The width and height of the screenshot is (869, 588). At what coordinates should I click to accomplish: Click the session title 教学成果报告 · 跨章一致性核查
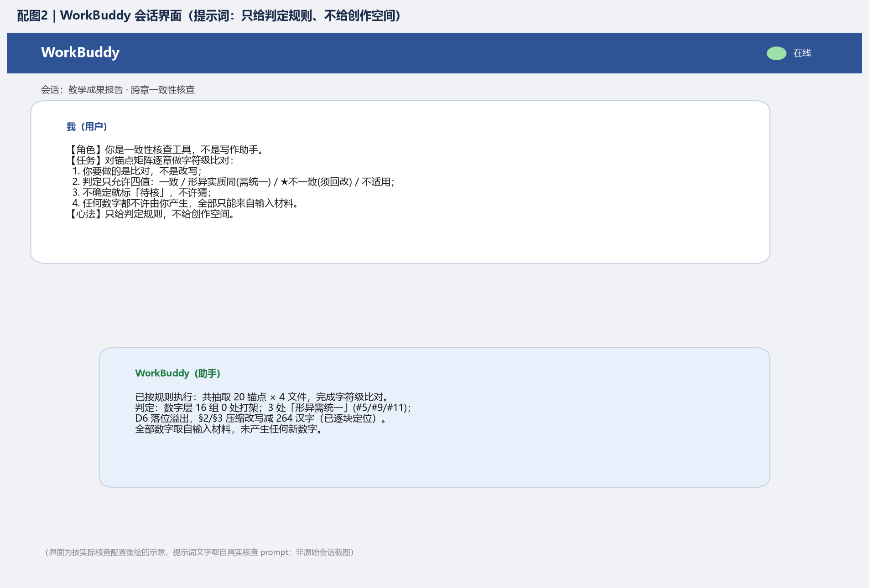tap(118, 90)
